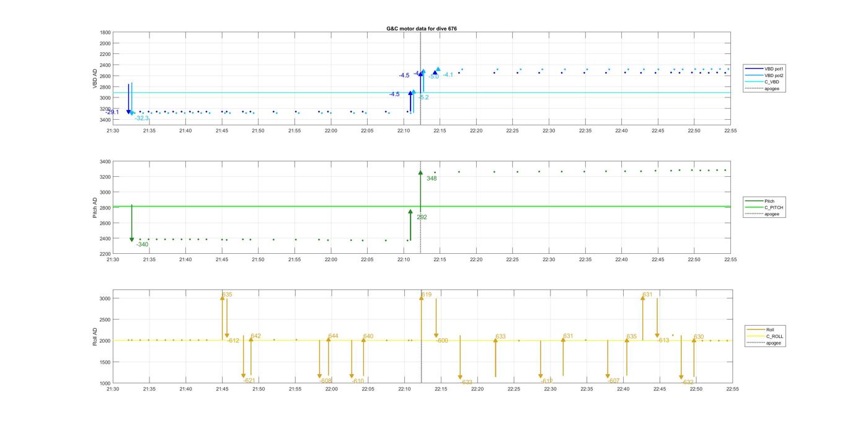
Task: Click the '644' roll annotation
Action: [x=333, y=336]
